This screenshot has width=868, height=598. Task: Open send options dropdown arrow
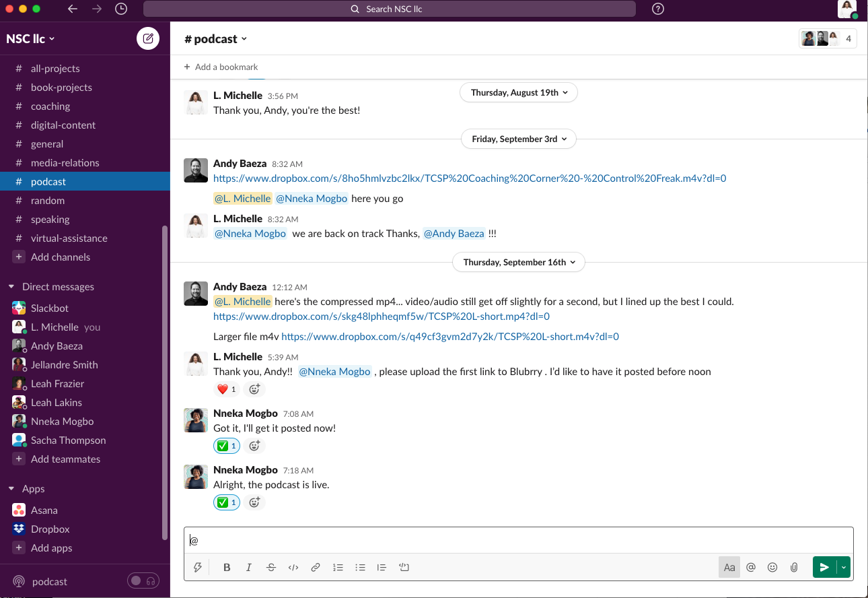click(x=844, y=567)
